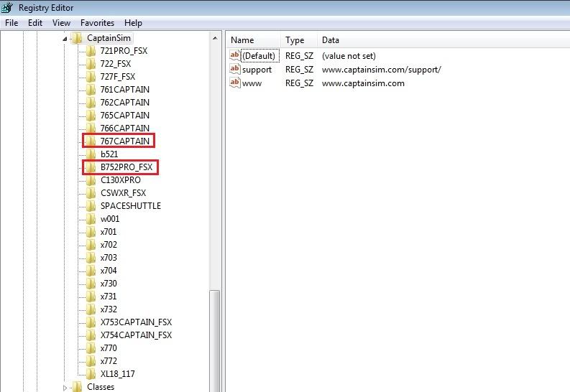Select the C130XPRO registry key

[121, 180]
